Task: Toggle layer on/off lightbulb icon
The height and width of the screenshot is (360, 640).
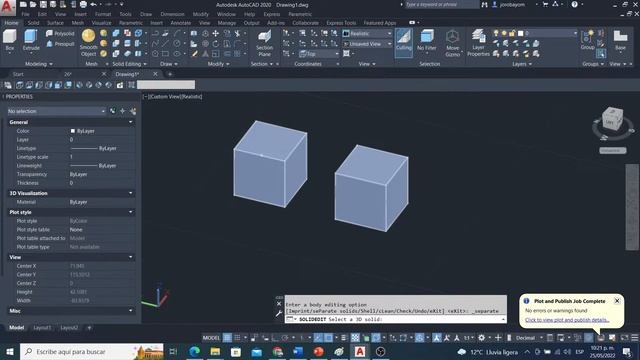Action: click(496, 33)
